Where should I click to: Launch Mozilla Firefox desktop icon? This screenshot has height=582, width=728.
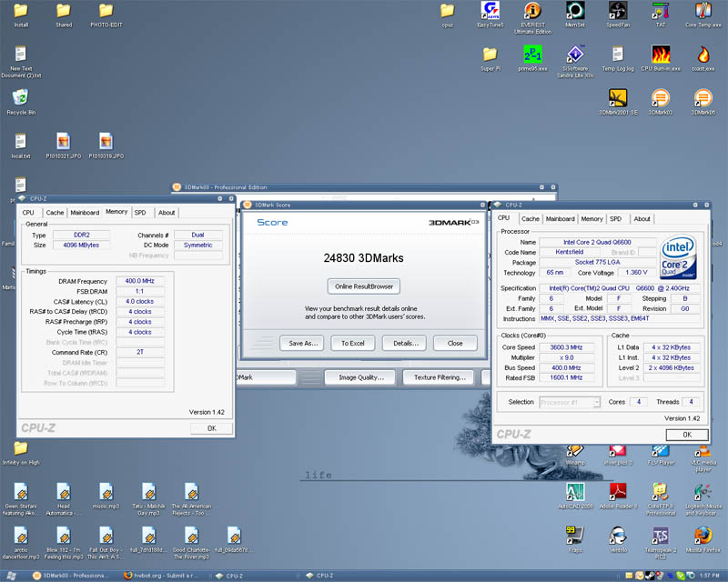pyautogui.click(x=703, y=539)
